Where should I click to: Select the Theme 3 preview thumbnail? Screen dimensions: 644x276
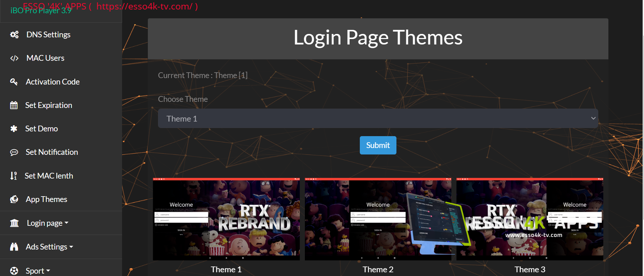[530, 219]
